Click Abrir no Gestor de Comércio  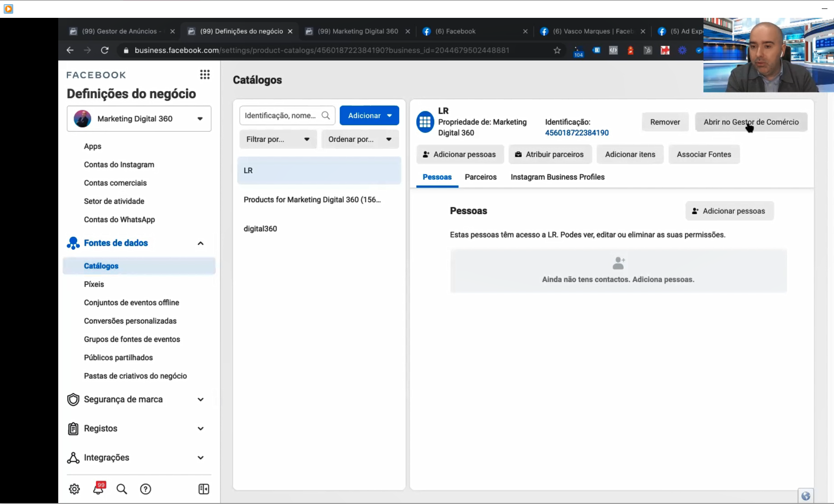coord(751,122)
